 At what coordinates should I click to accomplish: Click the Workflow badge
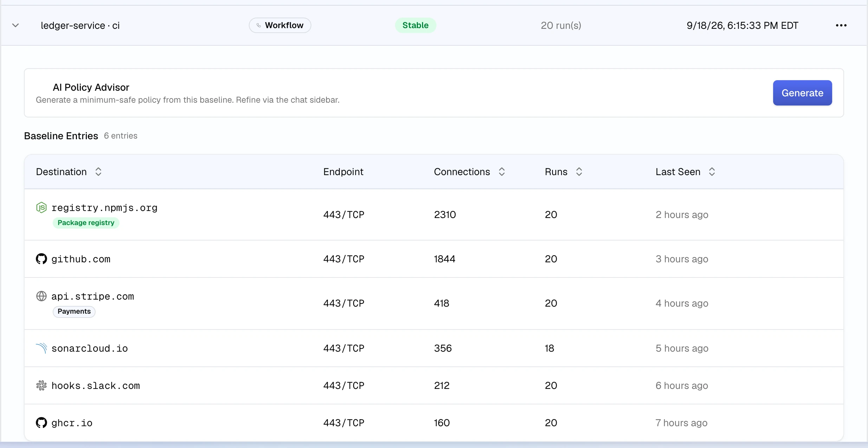pyautogui.click(x=280, y=25)
